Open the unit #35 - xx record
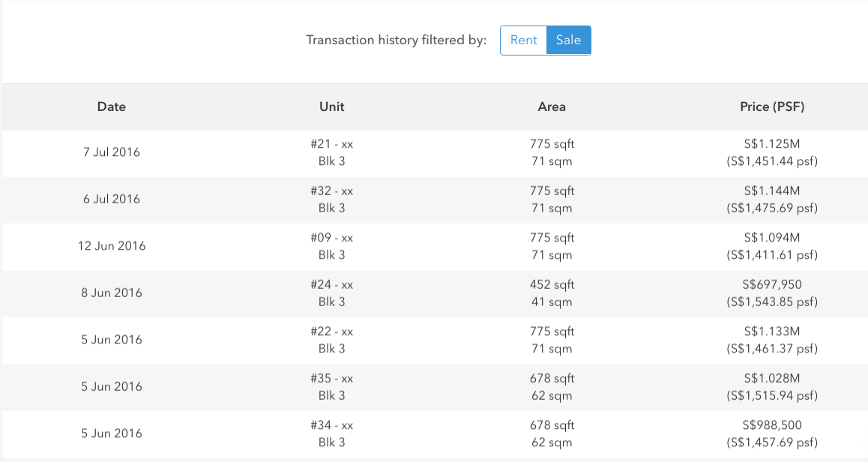Screen dimensions: 868x462 click(x=331, y=386)
